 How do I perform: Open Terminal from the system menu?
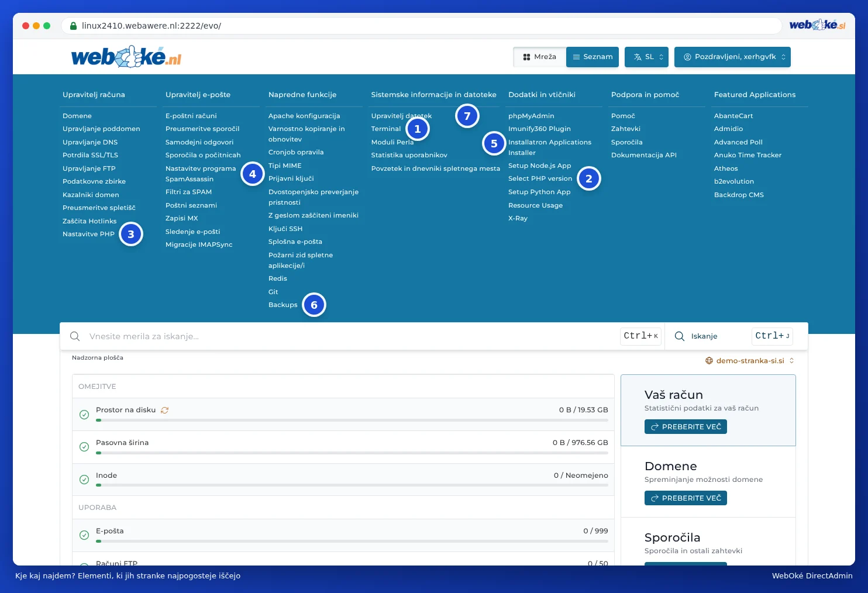coord(386,129)
